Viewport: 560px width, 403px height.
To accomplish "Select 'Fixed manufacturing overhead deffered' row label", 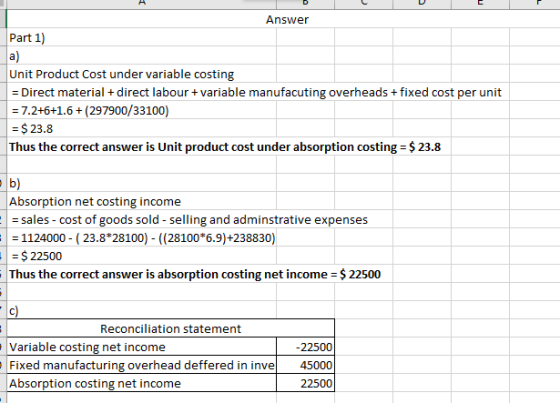I will coord(141,365).
